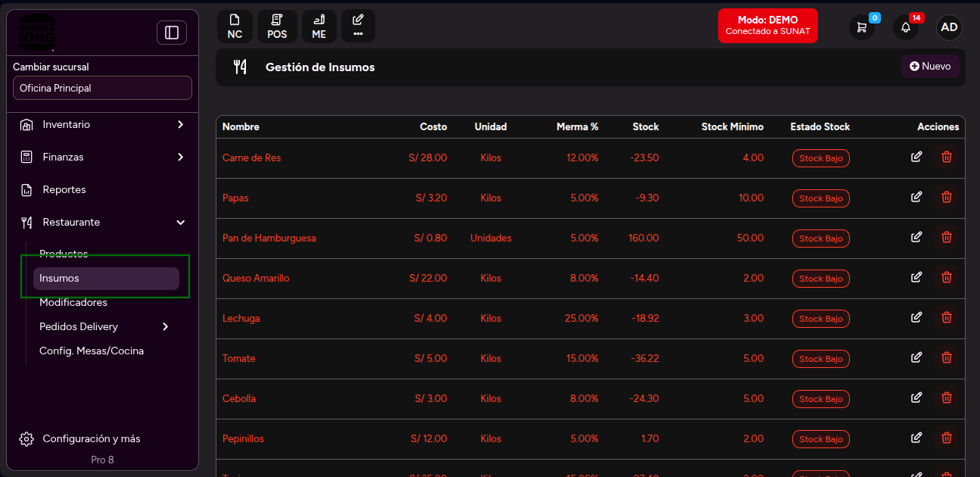This screenshot has height=477, width=980.
Task: Delete the Tomate ingredient row
Action: [x=946, y=357]
